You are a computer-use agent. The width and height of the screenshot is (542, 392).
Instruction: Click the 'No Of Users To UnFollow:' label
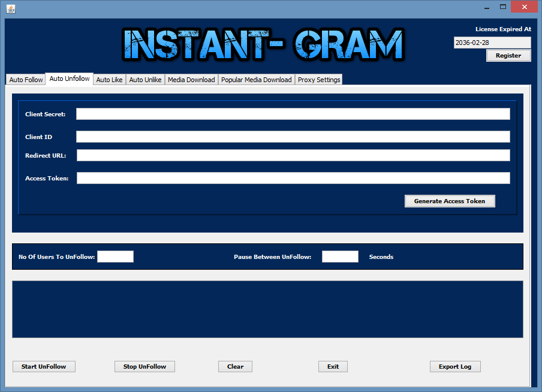pos(56,257)
